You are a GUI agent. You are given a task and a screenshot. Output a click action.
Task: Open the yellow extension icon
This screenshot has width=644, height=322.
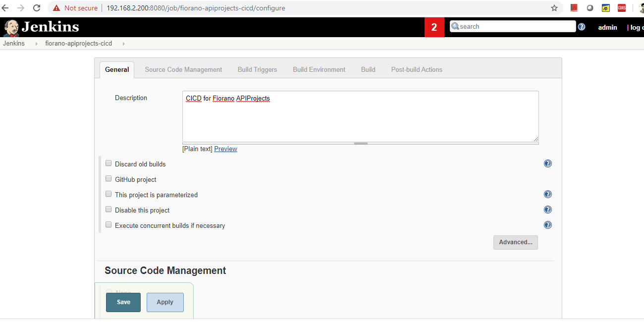605,8
